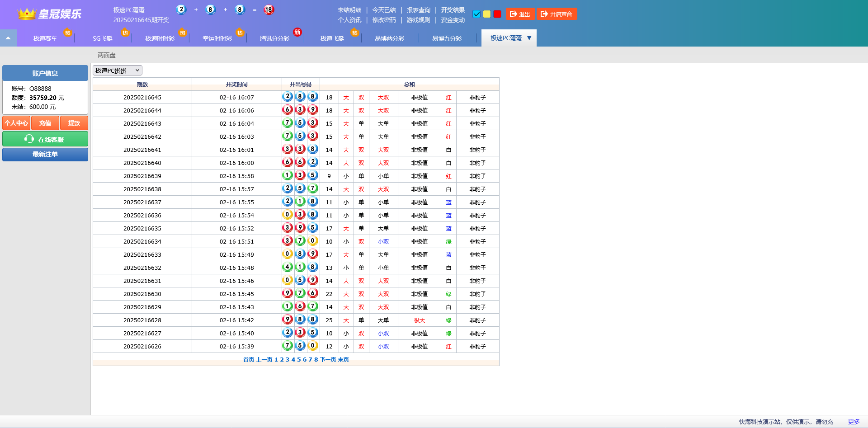Viewport: 868px width, 428px height.
Task: Open the 易博五分彩 tab
Action: [x=447, y=38]
